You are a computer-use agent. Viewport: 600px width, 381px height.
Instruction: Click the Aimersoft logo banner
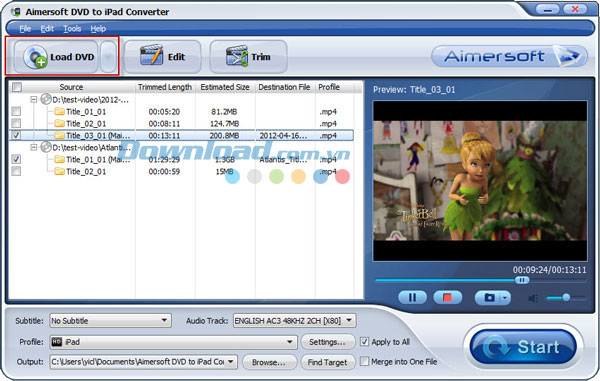click(509, 56)
